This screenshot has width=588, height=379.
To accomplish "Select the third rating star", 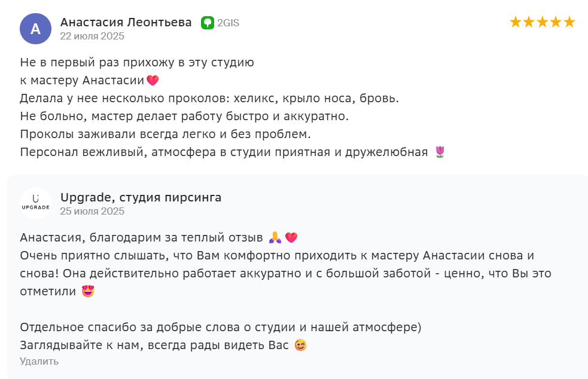I will point(543,22).
